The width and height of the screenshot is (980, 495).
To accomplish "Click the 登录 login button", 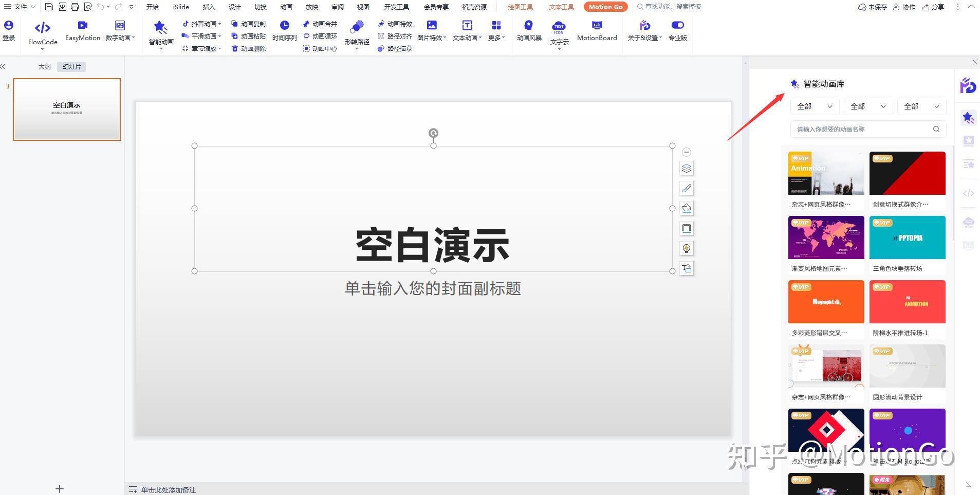I will [9, 31].
